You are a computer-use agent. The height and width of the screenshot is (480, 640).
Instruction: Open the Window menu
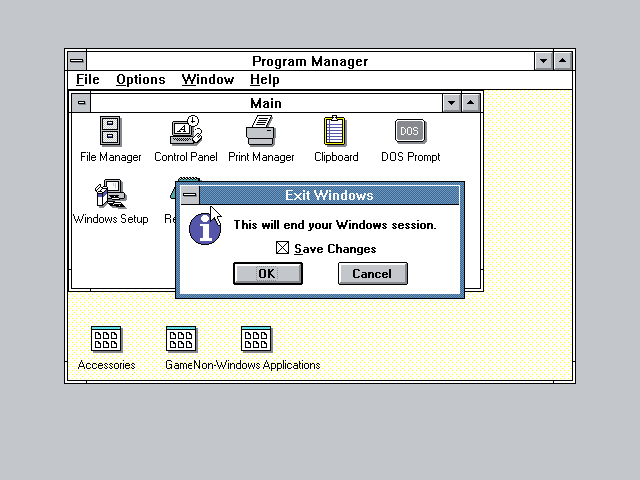click(208, 80)
